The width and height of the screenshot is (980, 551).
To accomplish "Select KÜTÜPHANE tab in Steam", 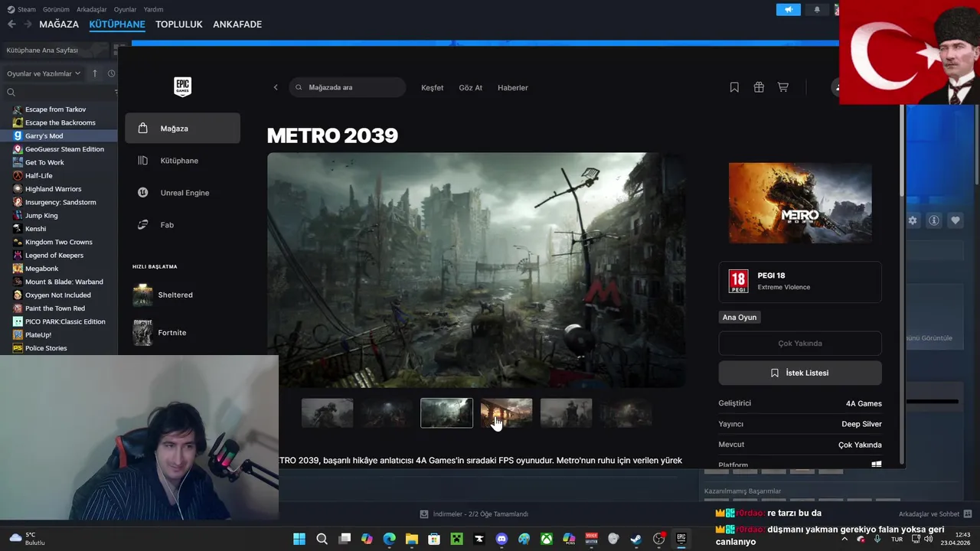I will click(117, 24).
